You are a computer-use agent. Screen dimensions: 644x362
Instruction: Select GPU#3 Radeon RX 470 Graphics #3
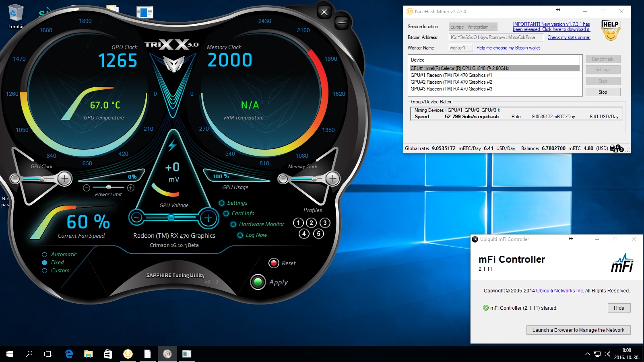[495, 89]
